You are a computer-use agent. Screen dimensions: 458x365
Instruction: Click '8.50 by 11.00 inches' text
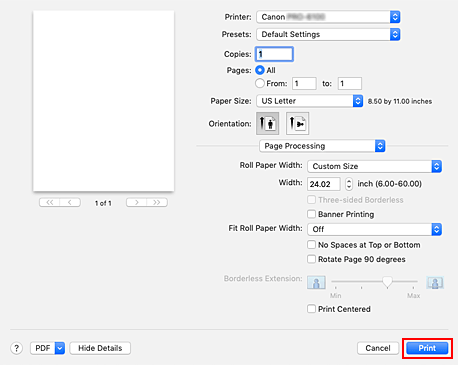pos(400,101)
